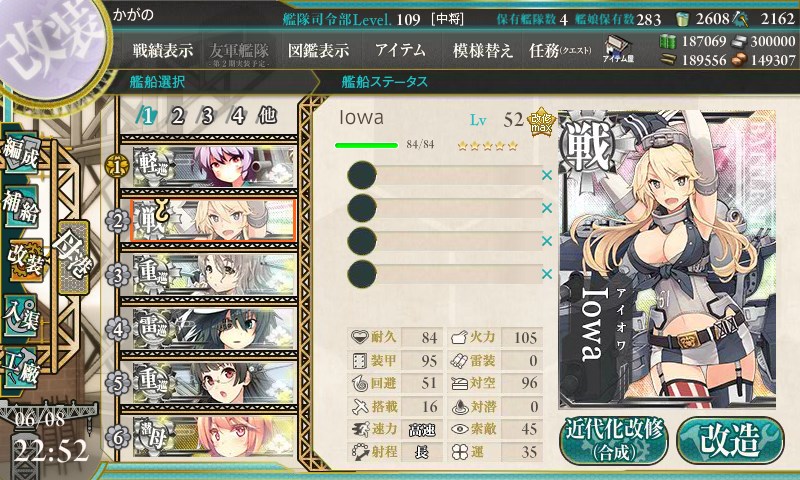
Task: Open the 入渠 docking sidebar icon
Action: pos(22,315)
